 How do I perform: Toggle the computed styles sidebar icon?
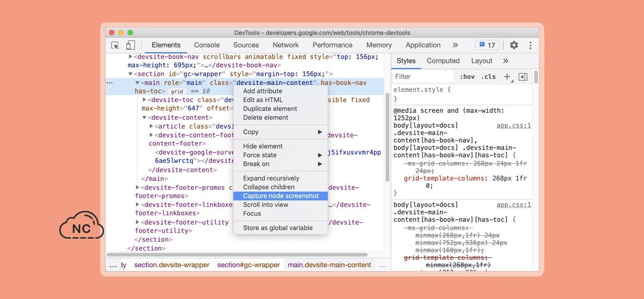pyautogui.click(x=523, y=77)
